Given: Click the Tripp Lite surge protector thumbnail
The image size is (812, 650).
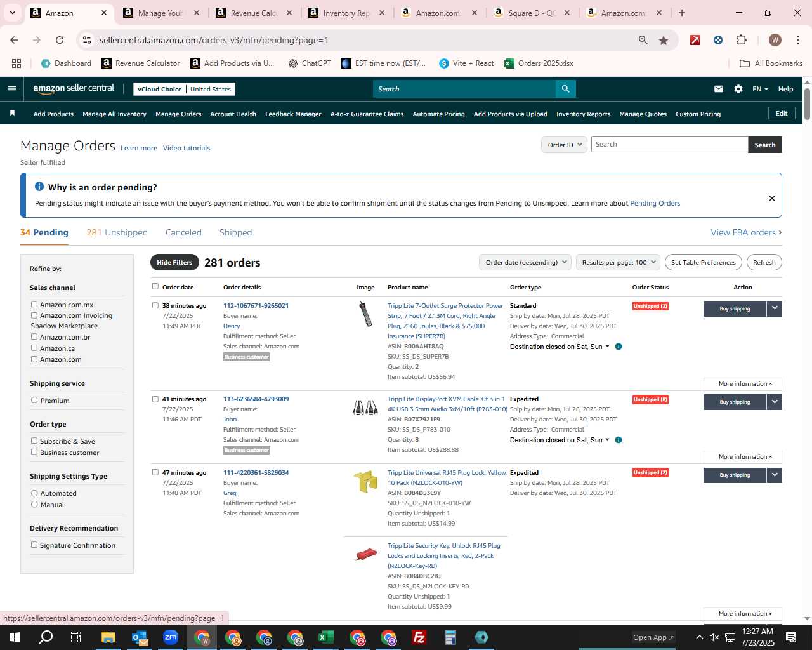Looking at the screenshot, I should (365, 314).
